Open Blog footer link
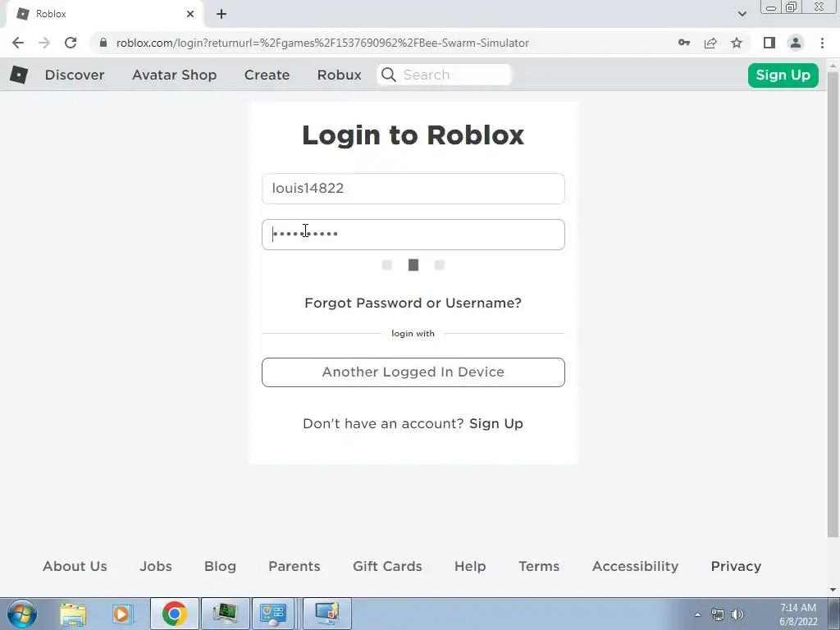Image resolution: width=840 pixels, height=630 pixels. click(220, 566)
